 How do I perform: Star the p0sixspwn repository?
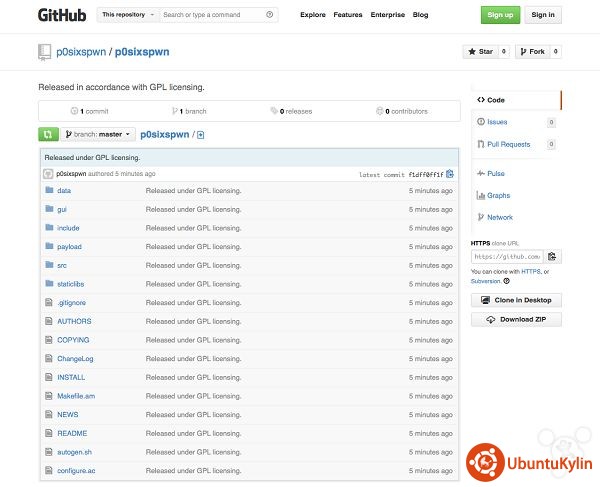(480, 52)
